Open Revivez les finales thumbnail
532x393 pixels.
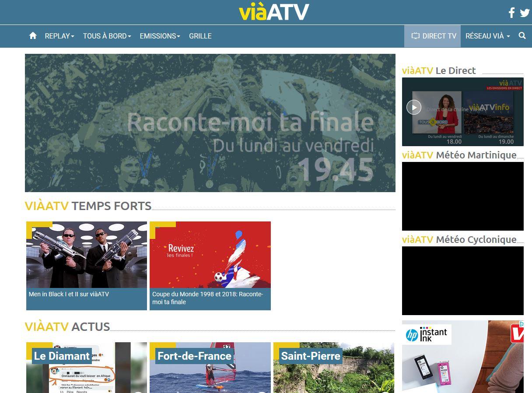click(210, 255)
